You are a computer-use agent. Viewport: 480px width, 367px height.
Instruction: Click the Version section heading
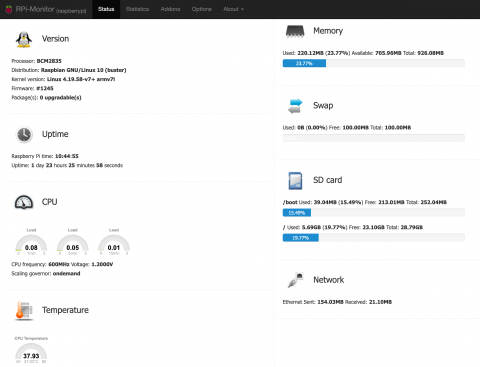pos(55,39)
